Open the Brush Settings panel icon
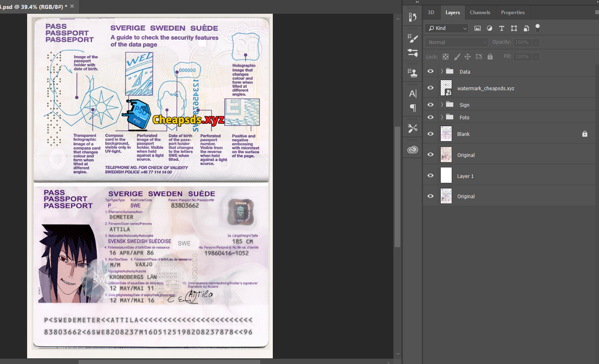This screenshot has height=364, width=599. click(412, 38)
